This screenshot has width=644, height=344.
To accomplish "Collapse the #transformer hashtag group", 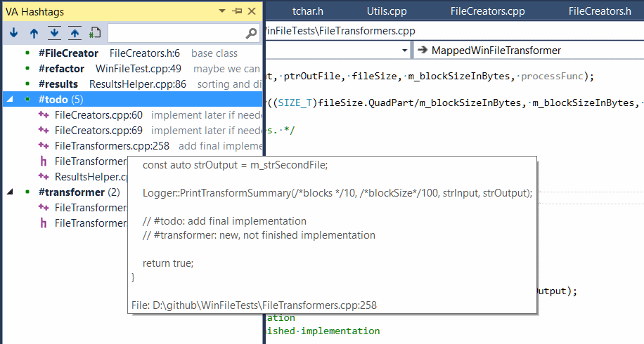I will click(x=10, y=192).
